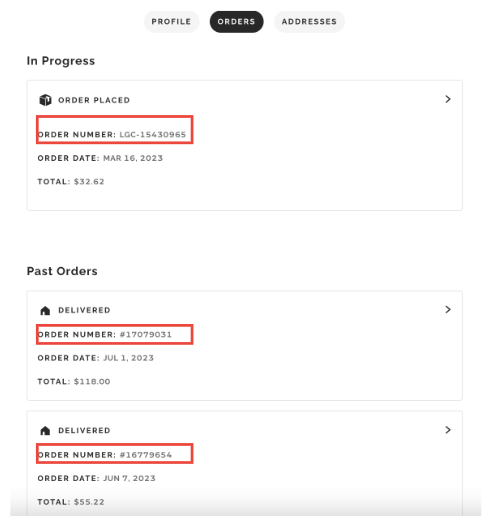
Task: Click the In Progress section heading
Action: coord(61,61)
